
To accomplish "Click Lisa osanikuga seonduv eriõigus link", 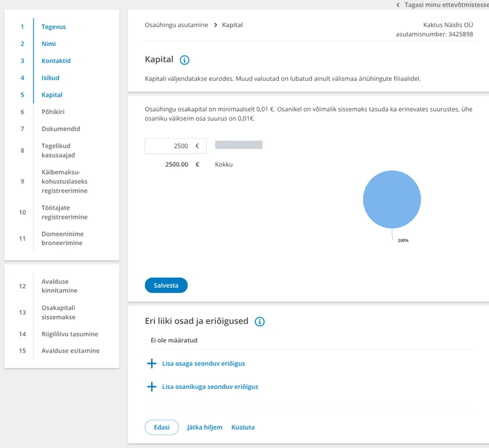I will click(x=210, y=386).
